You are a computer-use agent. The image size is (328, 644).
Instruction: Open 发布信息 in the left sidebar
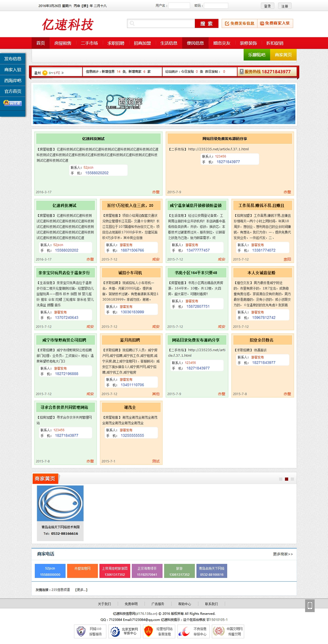[x=13, y=59]
